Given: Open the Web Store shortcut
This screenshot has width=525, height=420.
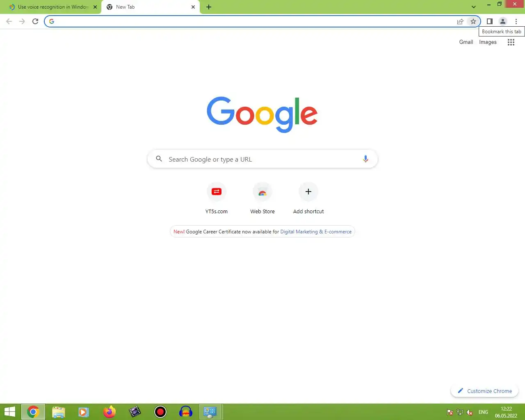Looking at the screenshot, I should [262, 199].
